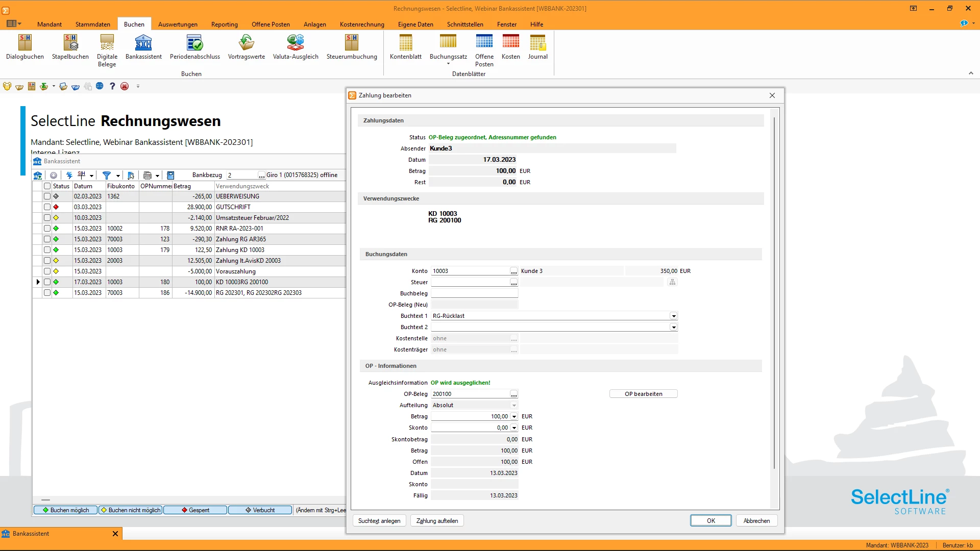This screenshot has width=980, height=551.
Task: Check the UEBERWEISUNG row checkbox
Action: point(47,196)
